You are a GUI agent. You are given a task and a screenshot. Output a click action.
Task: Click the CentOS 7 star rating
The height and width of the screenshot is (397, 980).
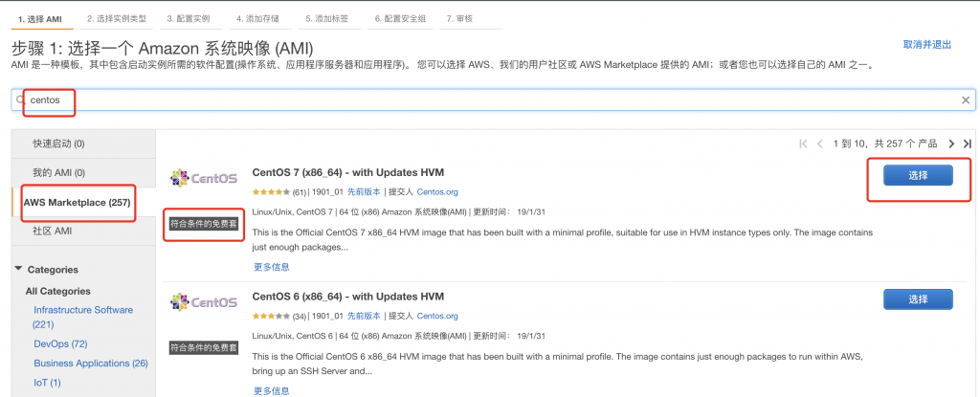pos(271,192)
